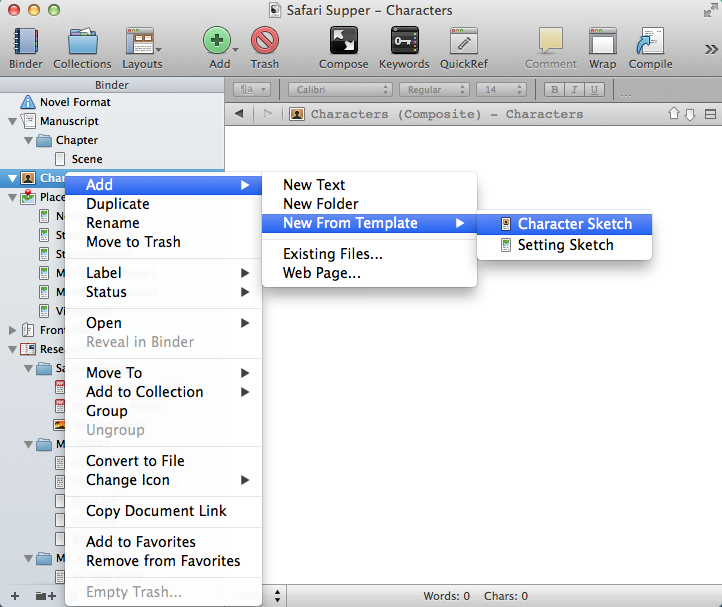
Task: Navigate to next document using down arrow
Action: click(x=690, y=114)
